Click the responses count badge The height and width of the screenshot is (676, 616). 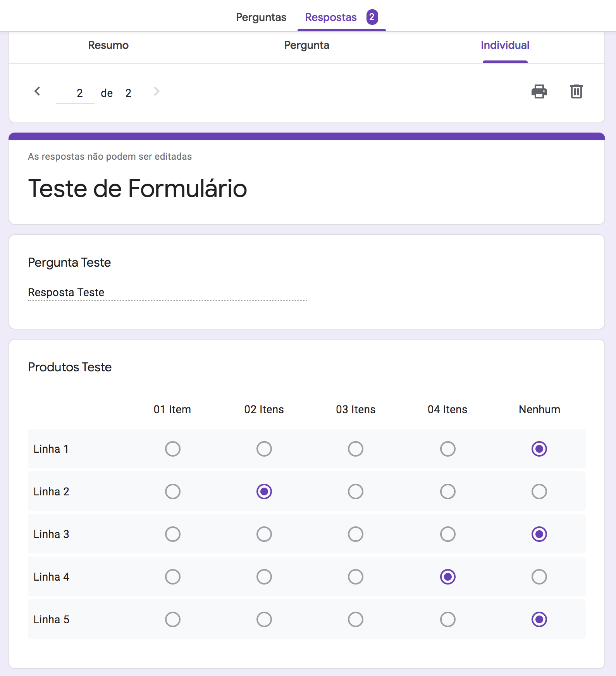coord(372,17)
